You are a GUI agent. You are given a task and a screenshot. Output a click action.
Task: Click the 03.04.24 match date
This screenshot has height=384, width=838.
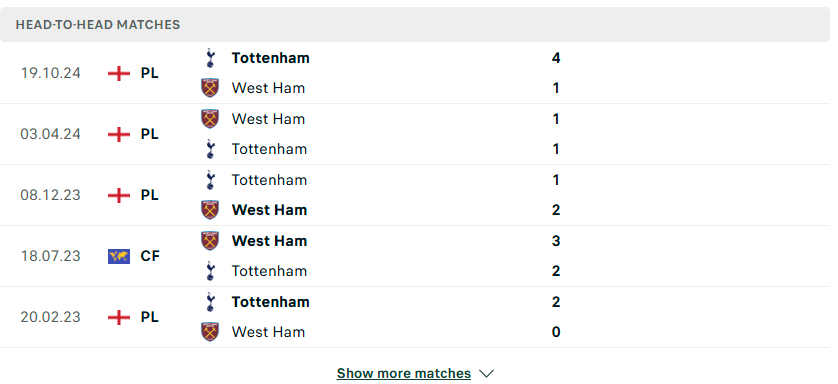(x=50, y=134)
